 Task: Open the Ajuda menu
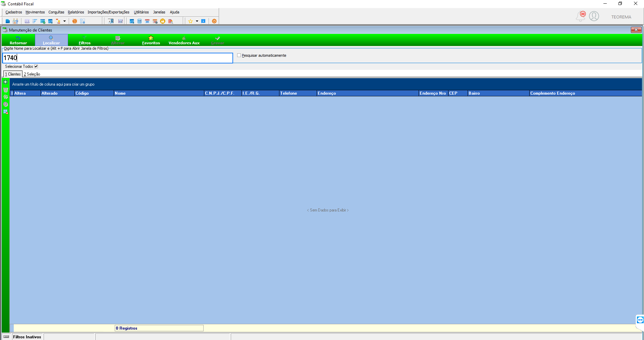pos(174,12)
